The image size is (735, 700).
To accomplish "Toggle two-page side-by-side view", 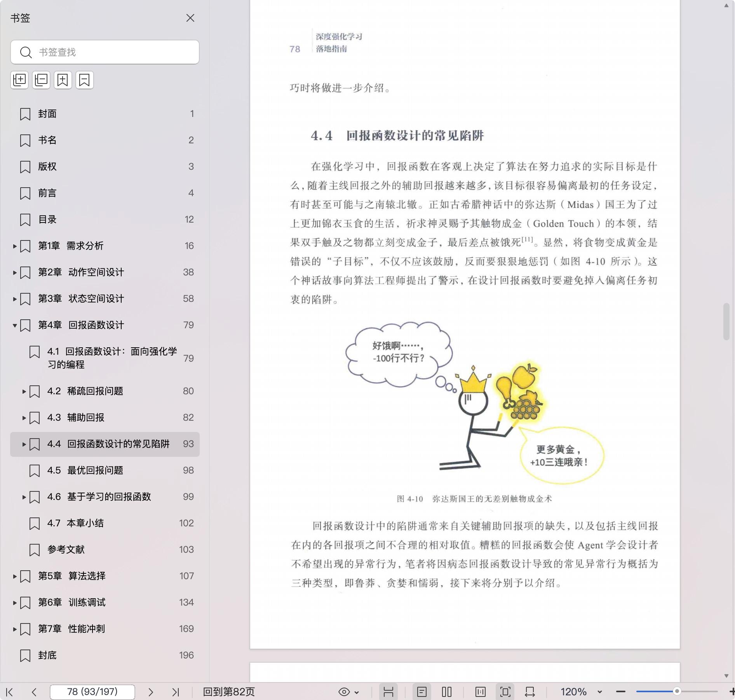I will (447, 692).
